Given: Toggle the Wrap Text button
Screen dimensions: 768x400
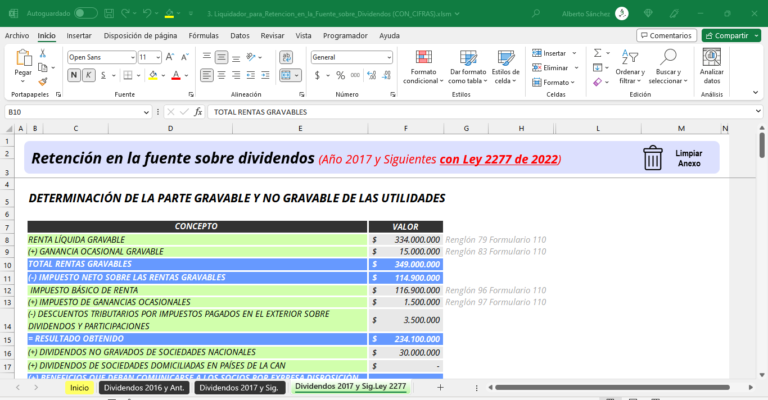Looking at the screenshot, I should (286, 57).
